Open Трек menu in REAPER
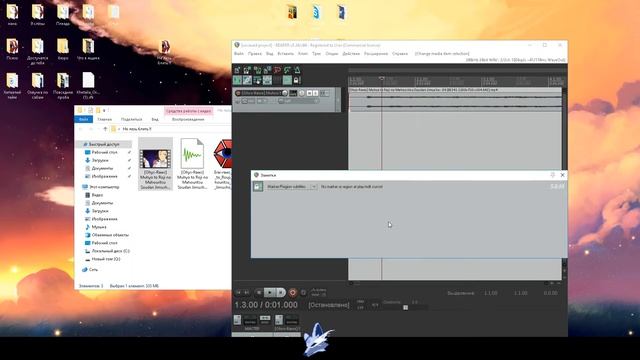 (316, 54)
